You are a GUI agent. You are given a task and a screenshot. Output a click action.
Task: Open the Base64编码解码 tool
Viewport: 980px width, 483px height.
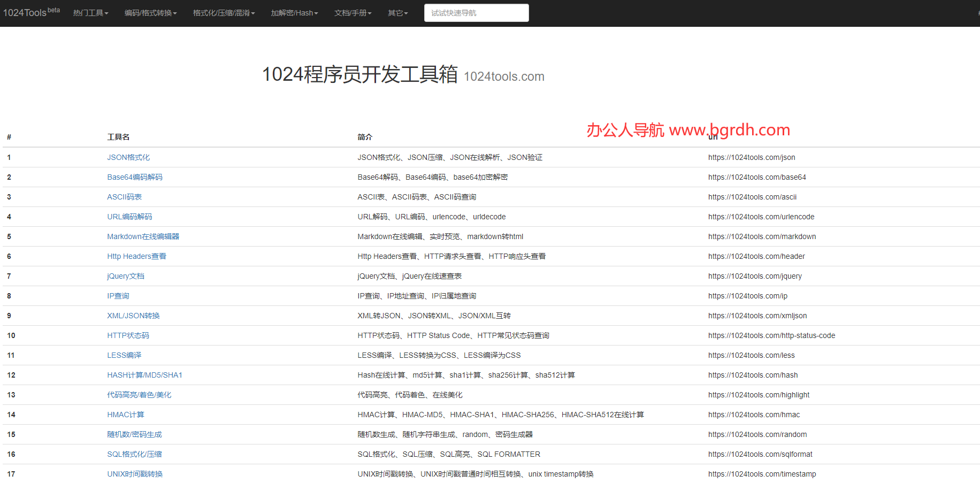135,177
